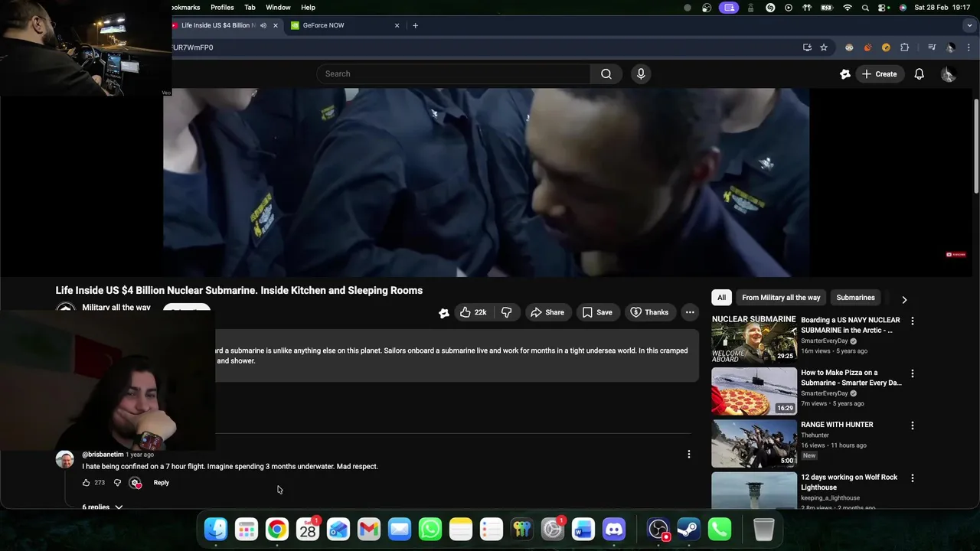Click heart icon on @brisbanetim comment
The height and width of the screenshot is (551, 980).
(136, 483)
